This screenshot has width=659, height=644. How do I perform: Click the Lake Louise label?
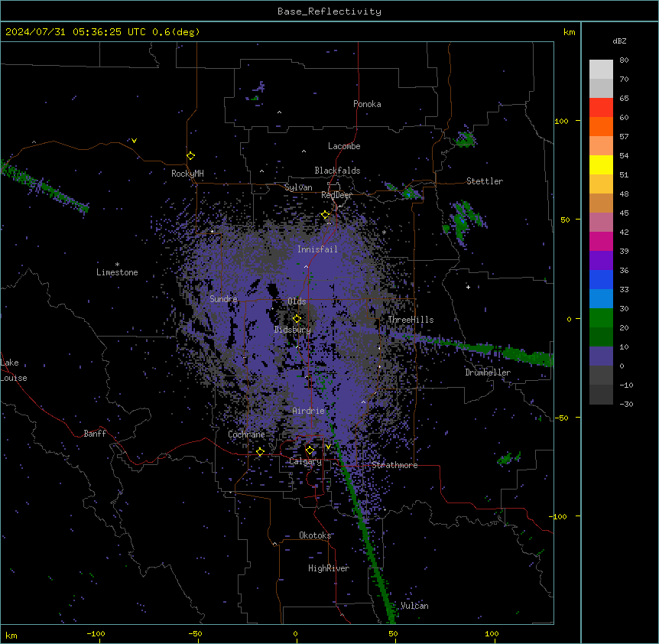click(x=14, y=370)
